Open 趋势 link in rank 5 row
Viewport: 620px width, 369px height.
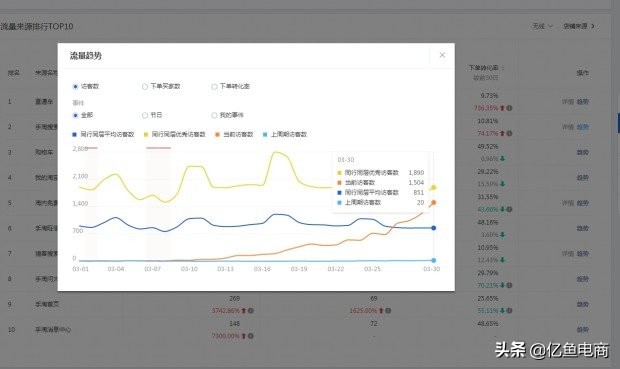[x=583, y=203]
